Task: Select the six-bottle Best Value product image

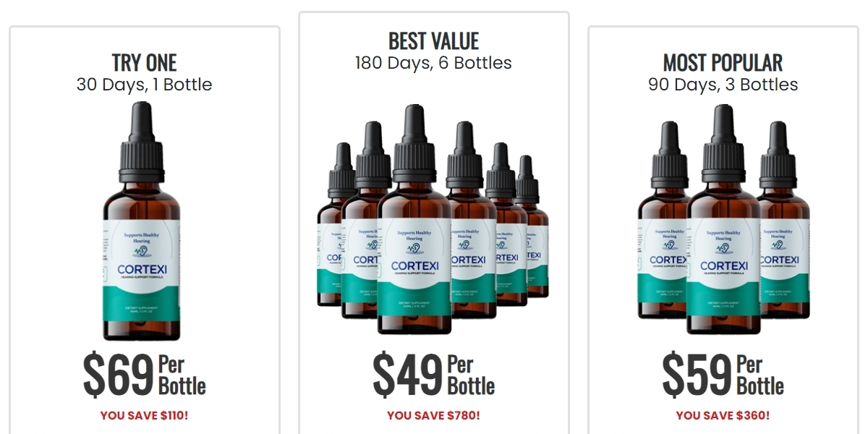Action: click(x=433, y=219)
